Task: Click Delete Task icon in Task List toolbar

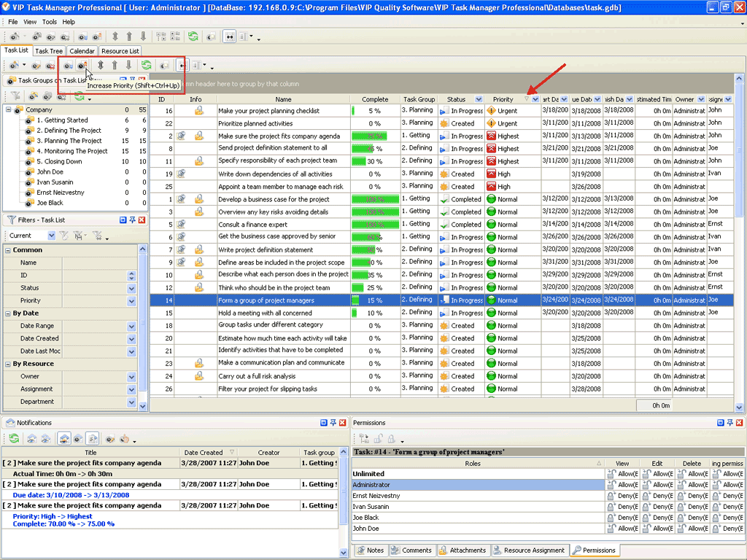Action: (x=50, y=66)
